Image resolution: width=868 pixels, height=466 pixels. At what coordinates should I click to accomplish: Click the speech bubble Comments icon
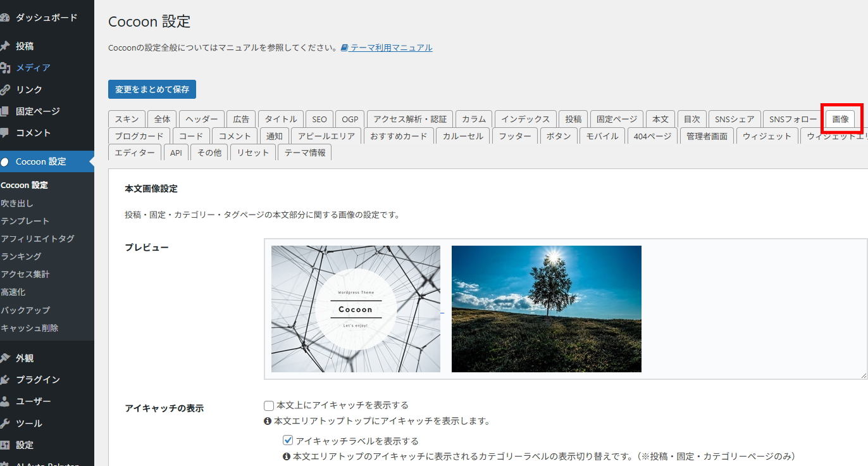pos(4,133)
